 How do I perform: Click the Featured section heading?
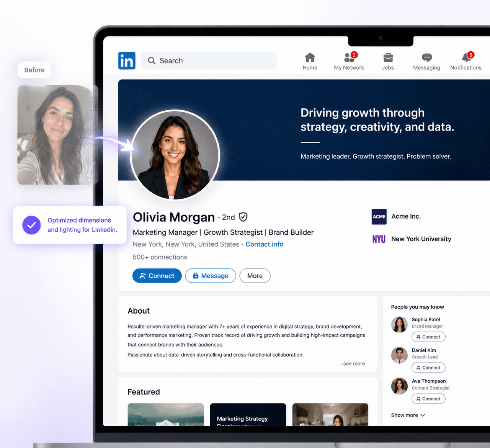pyautogui.click(x=144, y=392)
